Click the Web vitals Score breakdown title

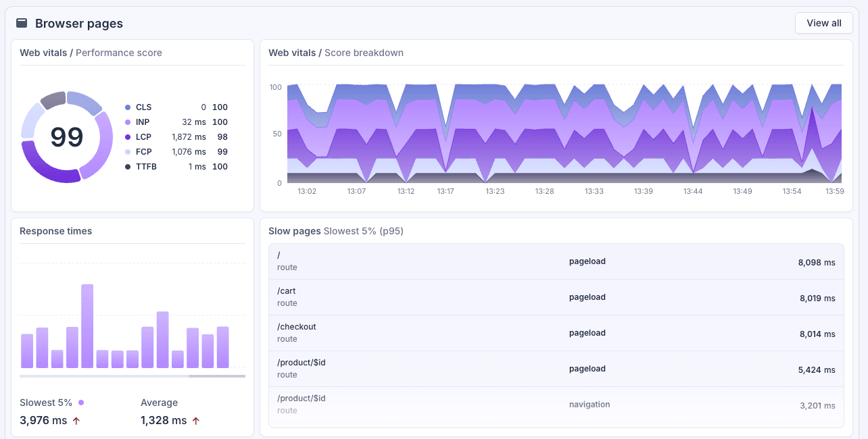(x=336, y=53)
